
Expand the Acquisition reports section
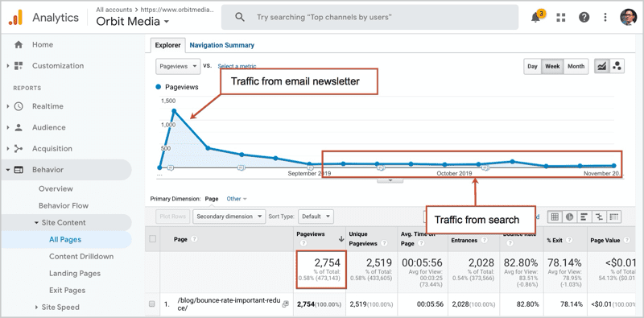(x=7, y=149)
